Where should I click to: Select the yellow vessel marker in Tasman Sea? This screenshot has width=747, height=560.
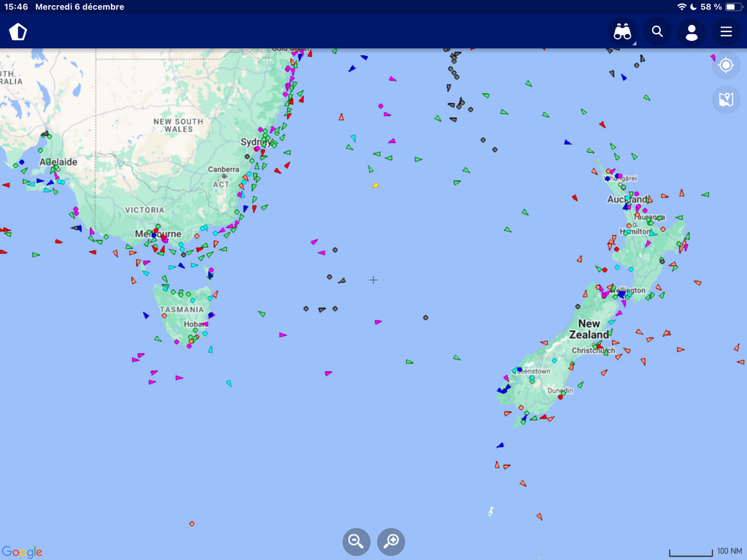pos(376,185)
